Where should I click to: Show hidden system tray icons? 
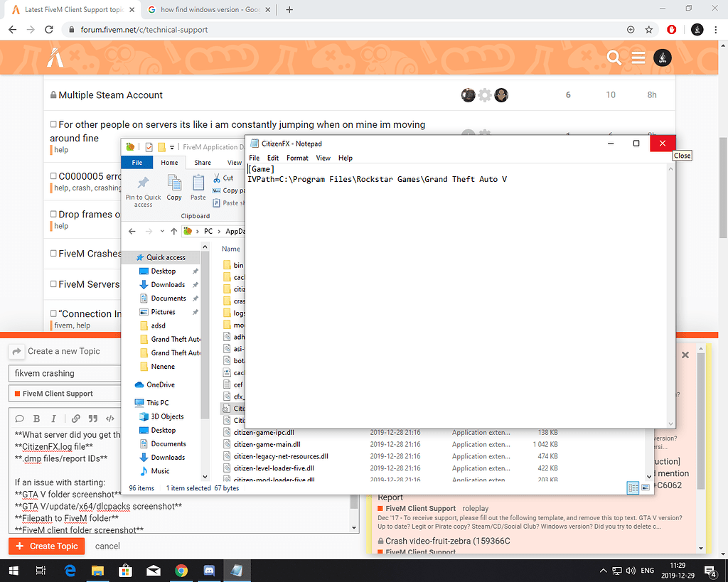(603, 571)
